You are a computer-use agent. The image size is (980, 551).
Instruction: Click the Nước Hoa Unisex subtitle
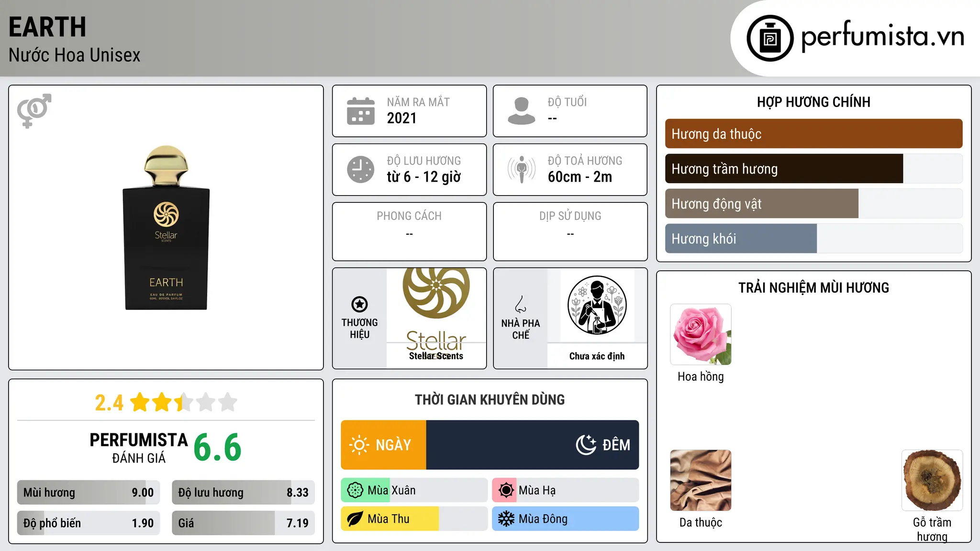[75, 55]
